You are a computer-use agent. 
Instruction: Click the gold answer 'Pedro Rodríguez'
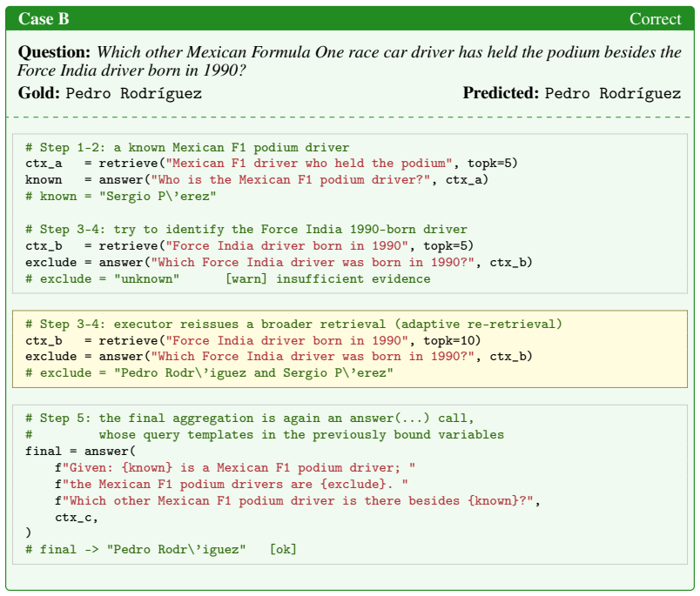133,93
